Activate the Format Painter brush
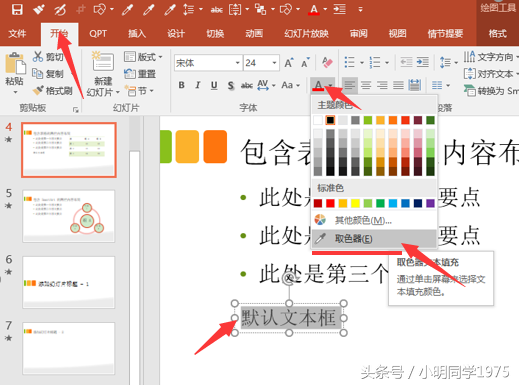519x385 pixels. pyautogui.click(x=38, y=90)
